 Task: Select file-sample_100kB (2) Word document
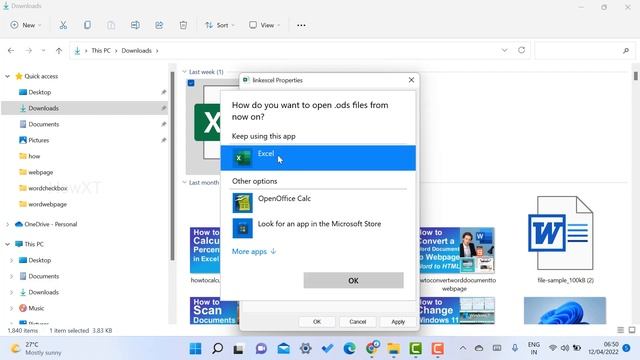click(565, 240)
